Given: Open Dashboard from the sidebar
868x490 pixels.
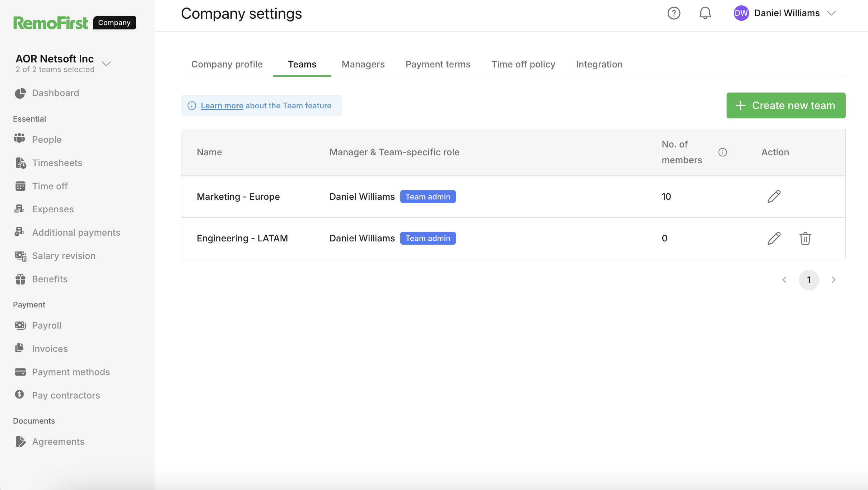Looking at the screenshot, I should [56, 93].
